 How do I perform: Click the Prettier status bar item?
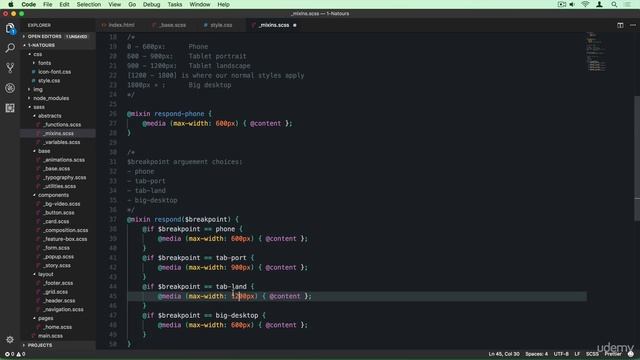click(x=613, y=354)
